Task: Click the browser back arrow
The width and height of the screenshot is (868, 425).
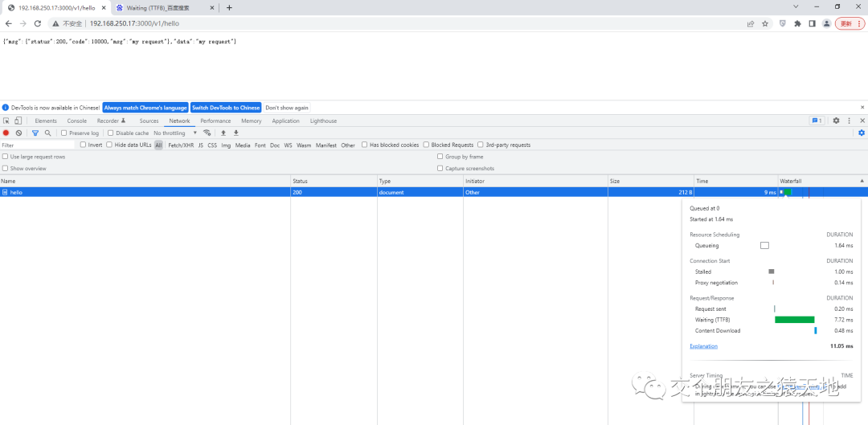Action: (x=8, y=24)
